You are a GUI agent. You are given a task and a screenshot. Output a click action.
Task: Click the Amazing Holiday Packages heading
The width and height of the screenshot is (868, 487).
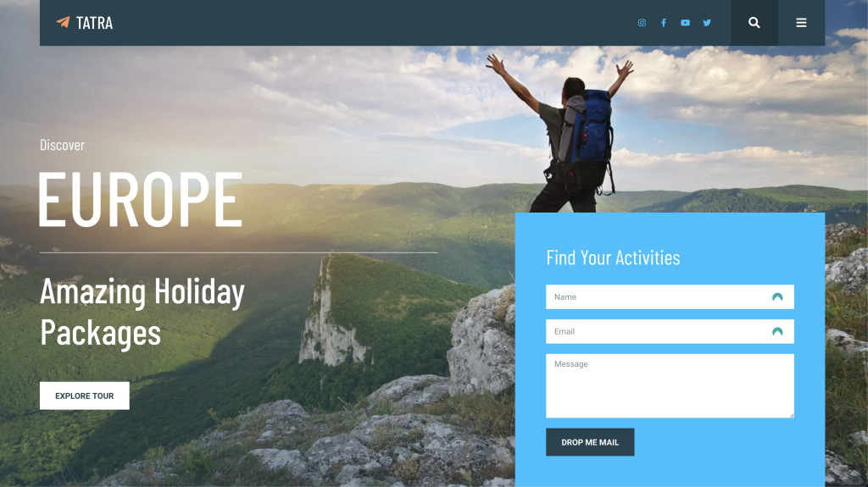(142, 313)
